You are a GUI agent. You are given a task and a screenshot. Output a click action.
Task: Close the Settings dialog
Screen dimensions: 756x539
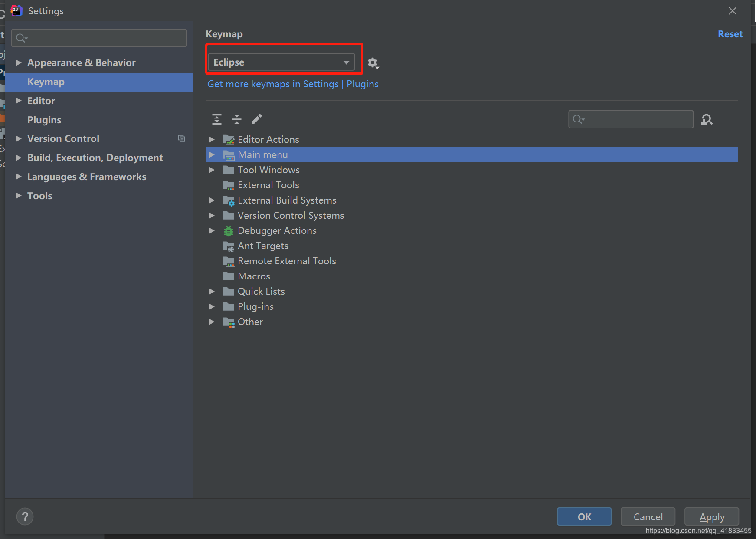click(x=733, y=11)
